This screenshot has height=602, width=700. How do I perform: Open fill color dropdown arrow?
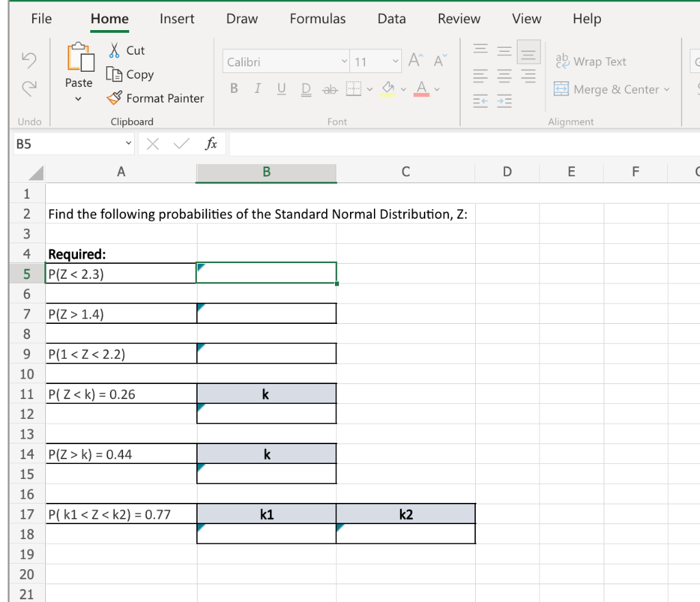(403, 90)
